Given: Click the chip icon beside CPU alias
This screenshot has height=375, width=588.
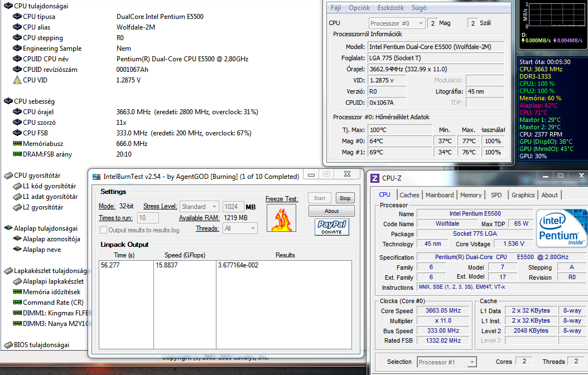Looking at the screenshot, I should tap(17, 27).
